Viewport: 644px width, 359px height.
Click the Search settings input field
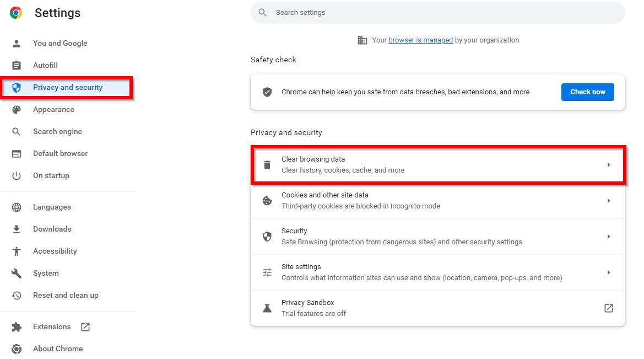pyautogui.click(x=438, y=12)
